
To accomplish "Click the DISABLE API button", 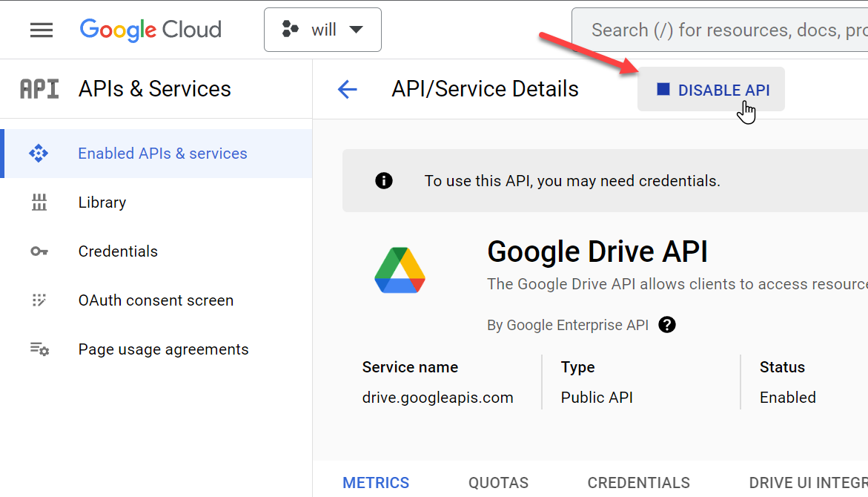I will pos(711,90).
